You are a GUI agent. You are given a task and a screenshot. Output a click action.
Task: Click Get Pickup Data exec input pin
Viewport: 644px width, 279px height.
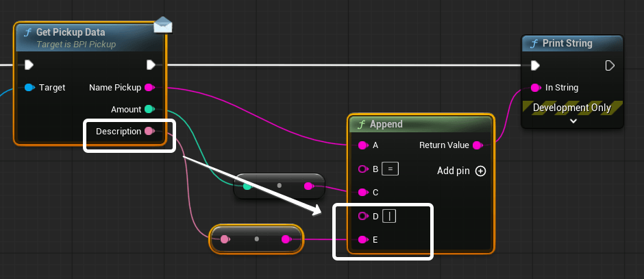pos(29,65)
